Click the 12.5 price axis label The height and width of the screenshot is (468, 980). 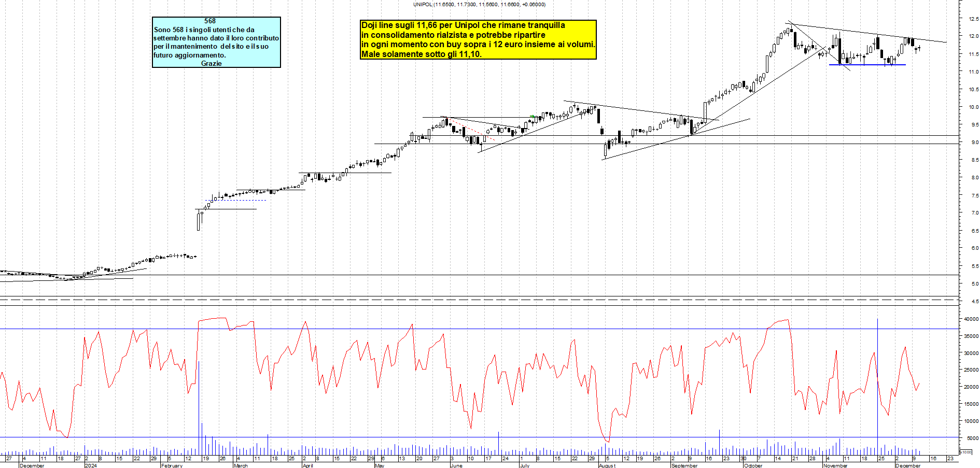click(973, 19)
